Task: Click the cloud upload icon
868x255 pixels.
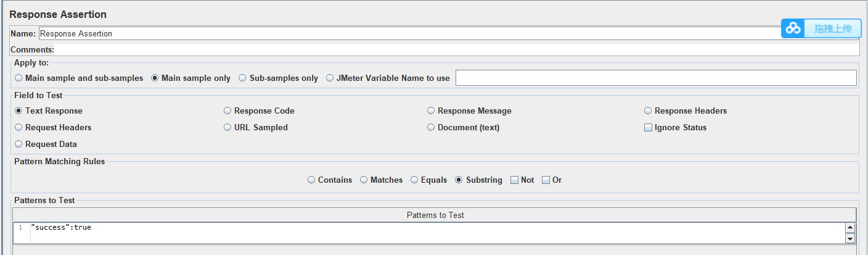Action: tap(793, 28)
